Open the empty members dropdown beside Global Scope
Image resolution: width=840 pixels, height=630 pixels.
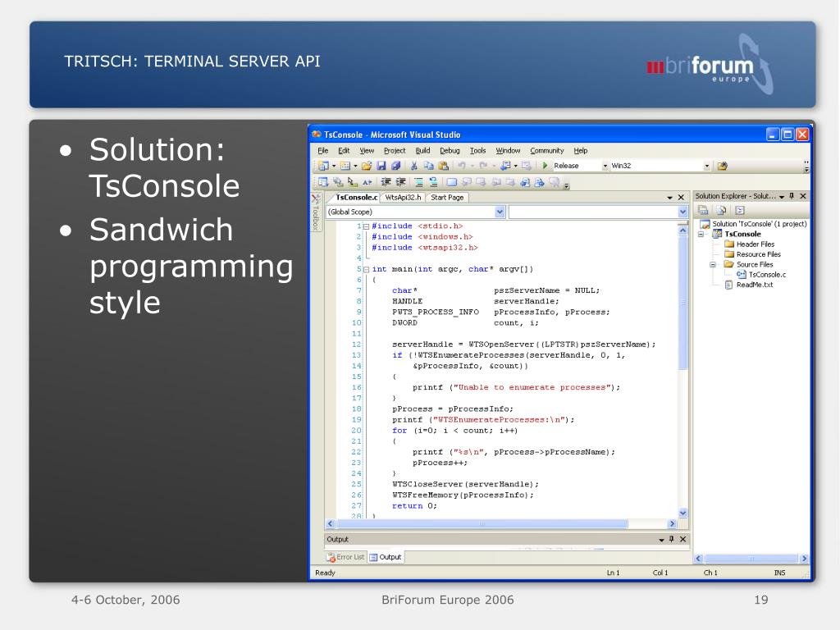(x=683, y=212)
